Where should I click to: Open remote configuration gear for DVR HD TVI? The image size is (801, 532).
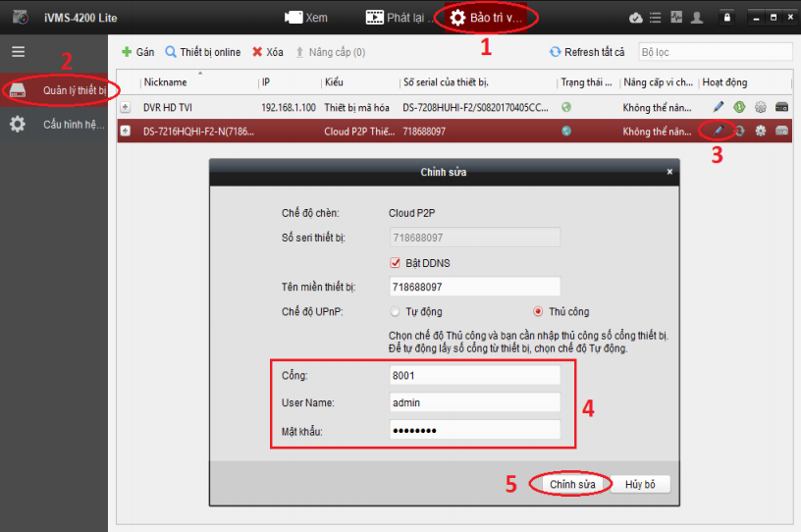(760, 106)
